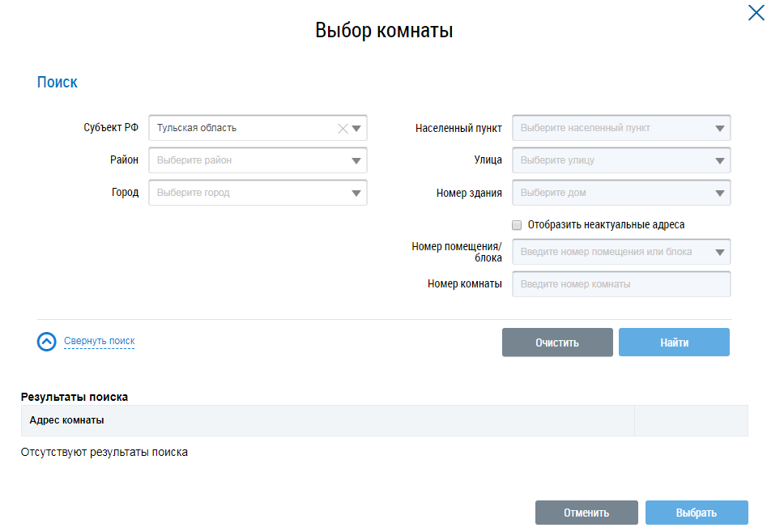Enable Отобразить неактуальные адреса checkbox
The width and height of the screenshot is (767, 532).
[517, 225]
